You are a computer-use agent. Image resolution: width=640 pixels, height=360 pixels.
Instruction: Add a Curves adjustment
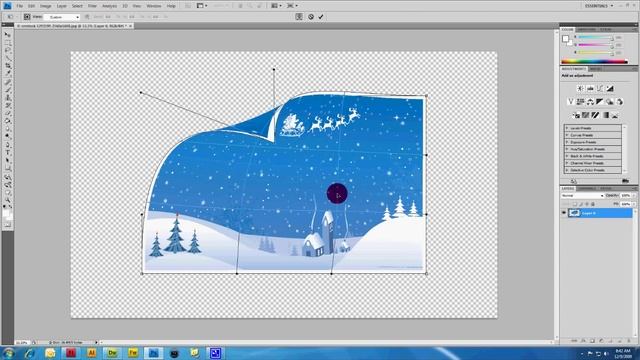(600, 89)
